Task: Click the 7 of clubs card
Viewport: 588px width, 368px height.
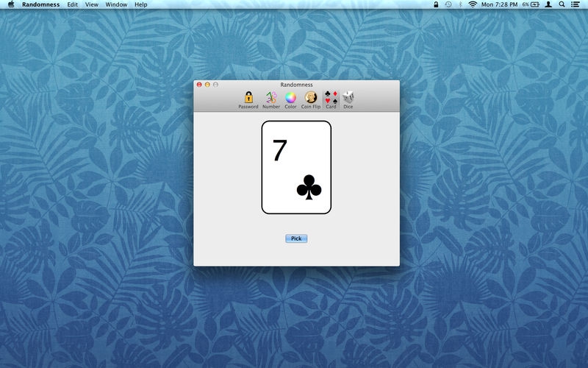Action: click(296, 168)
